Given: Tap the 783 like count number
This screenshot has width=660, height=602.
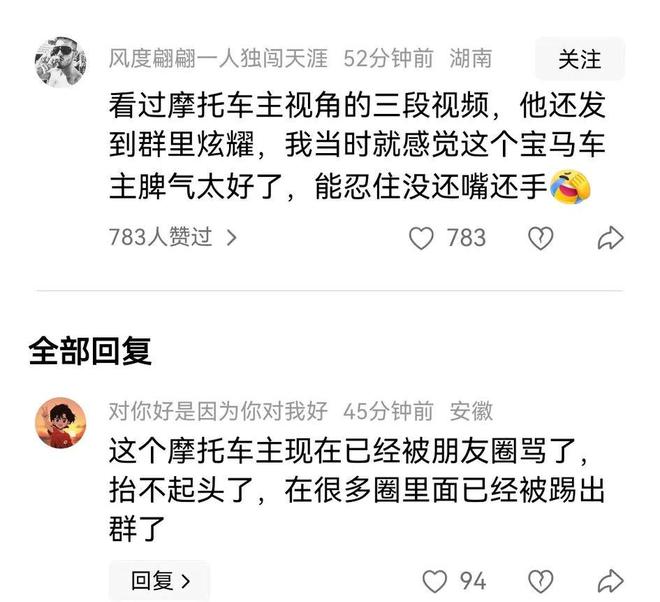Looking at the screenshot, I should (466, 237).
